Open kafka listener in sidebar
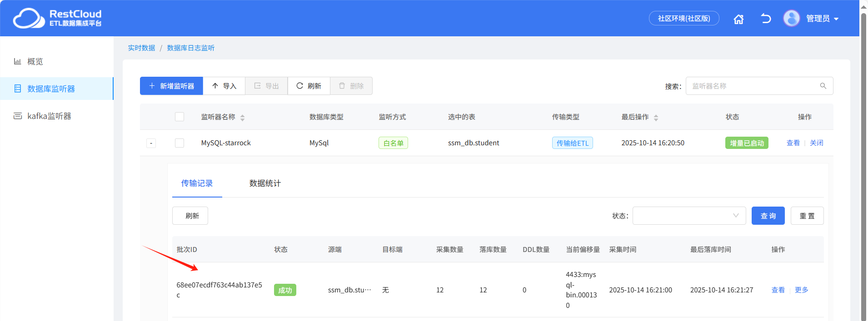The height and width of the screenshot is (321, 868). (x=49, y=116)
